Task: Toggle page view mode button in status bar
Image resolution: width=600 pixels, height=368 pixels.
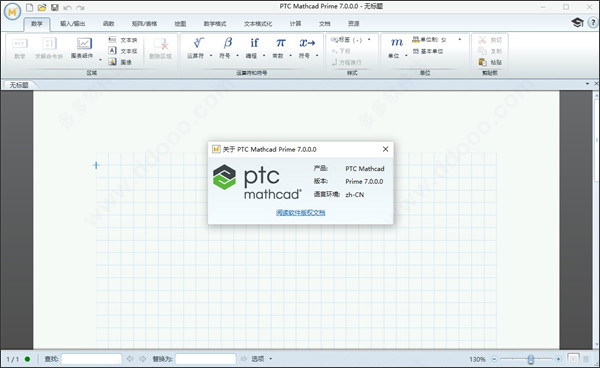Action: point(573,359)
